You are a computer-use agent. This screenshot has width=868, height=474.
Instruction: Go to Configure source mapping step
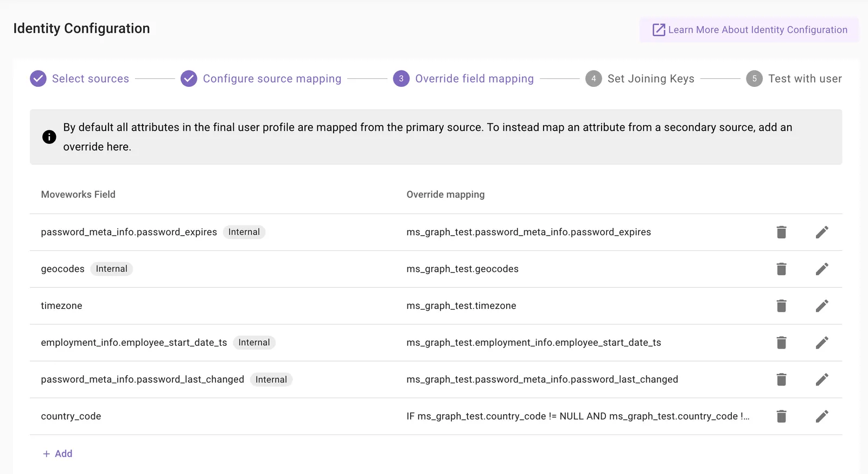tap(261, 79)
